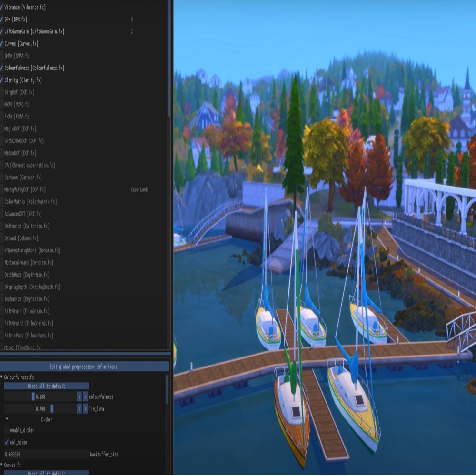The image size is (476, 476).
Task: Collapse the Curves.fx section
Action: (1, 465)
